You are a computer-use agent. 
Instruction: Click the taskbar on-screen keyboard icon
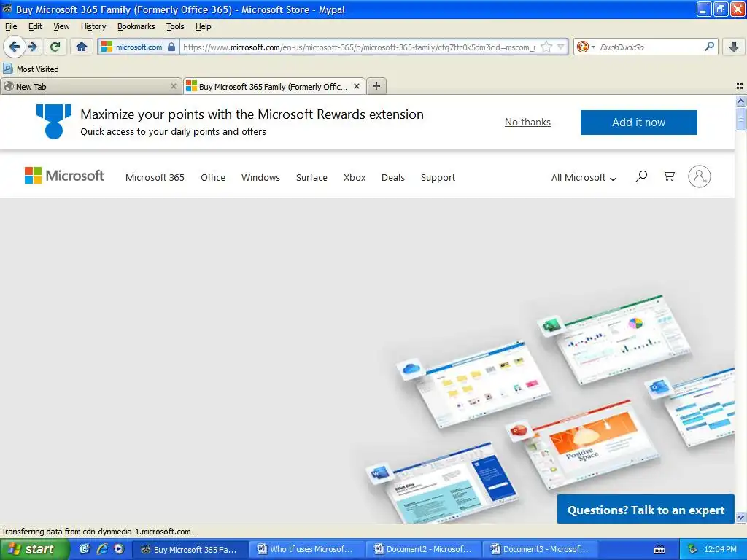click(x=659, y=550)
